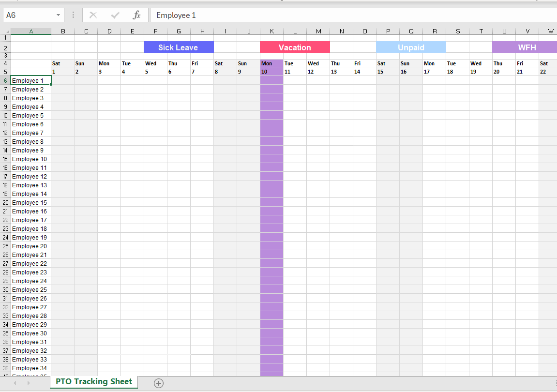Click the Select All corner triangle
The width and height of the screenshot is (557, 392).
tap(5, 31)
